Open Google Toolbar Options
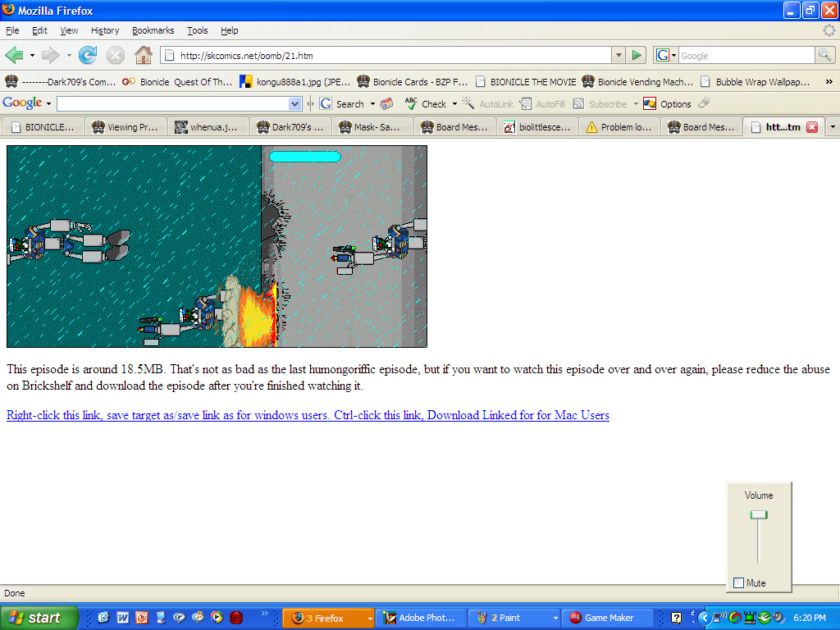 pyautogui.click(x=668, y=104)
